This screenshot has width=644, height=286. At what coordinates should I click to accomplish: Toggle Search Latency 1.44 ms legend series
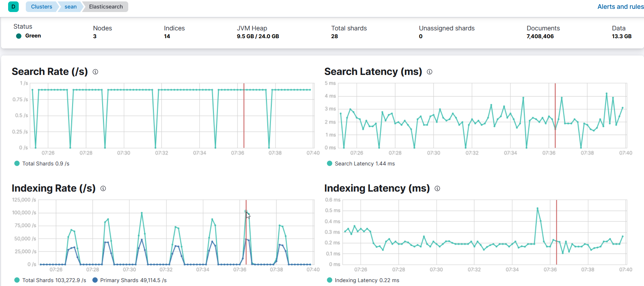tap(361, 164)
